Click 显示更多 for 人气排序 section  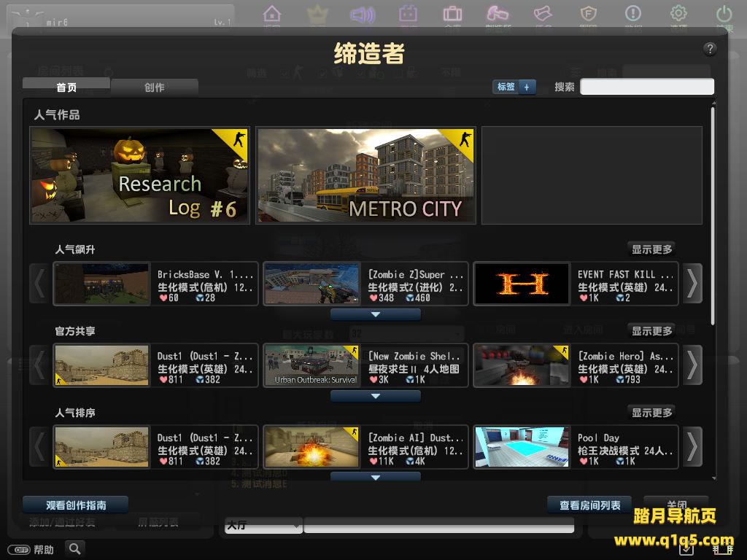coord(651,413)
